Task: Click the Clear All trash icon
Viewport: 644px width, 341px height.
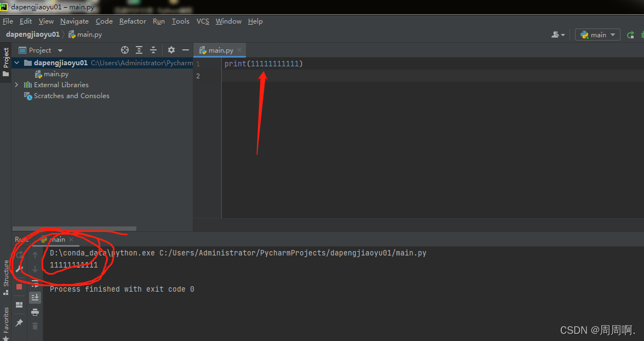Action: tap(35, 326)
